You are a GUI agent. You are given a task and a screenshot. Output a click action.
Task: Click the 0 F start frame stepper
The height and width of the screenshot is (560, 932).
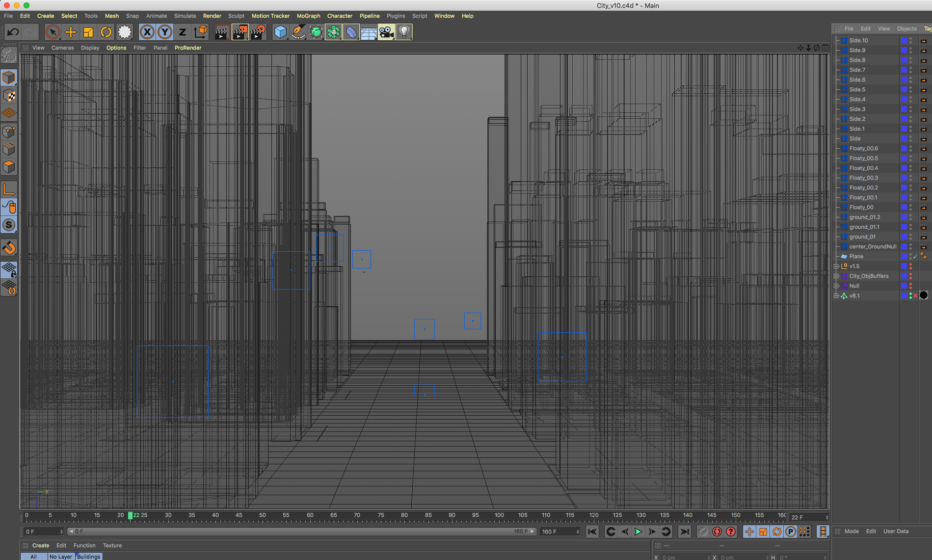coord(61,532)
